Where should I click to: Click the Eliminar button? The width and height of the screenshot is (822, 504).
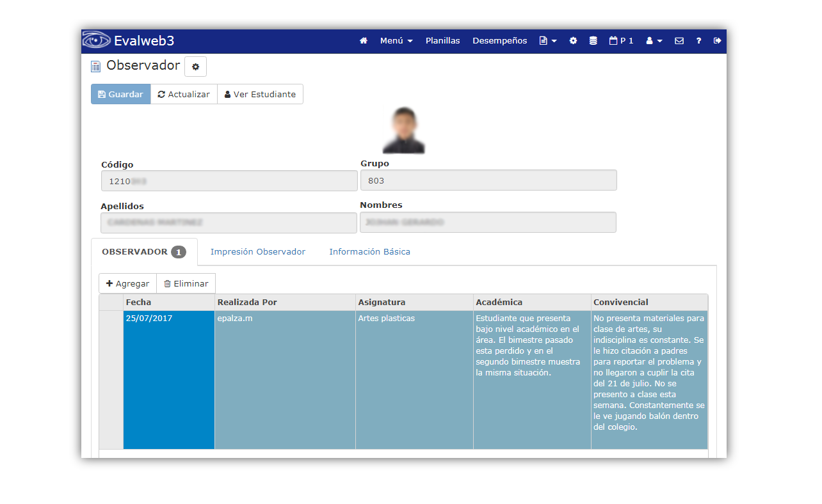pos(186,283)
